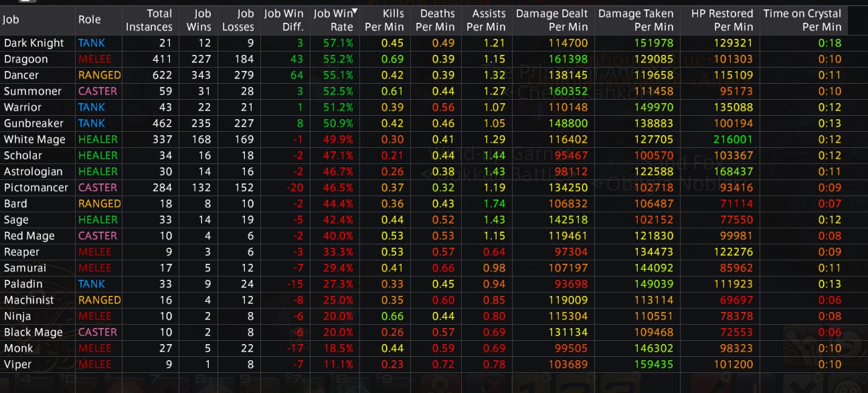This screenshot has width=868, height=393.
Task: Select the Machinist job name
Action: point(29,300)
